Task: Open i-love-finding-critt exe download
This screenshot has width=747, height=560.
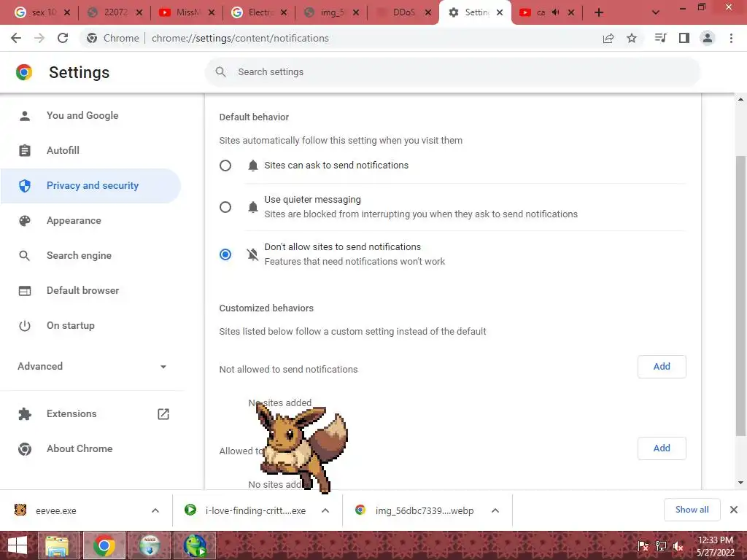Action: coord(255,510)
